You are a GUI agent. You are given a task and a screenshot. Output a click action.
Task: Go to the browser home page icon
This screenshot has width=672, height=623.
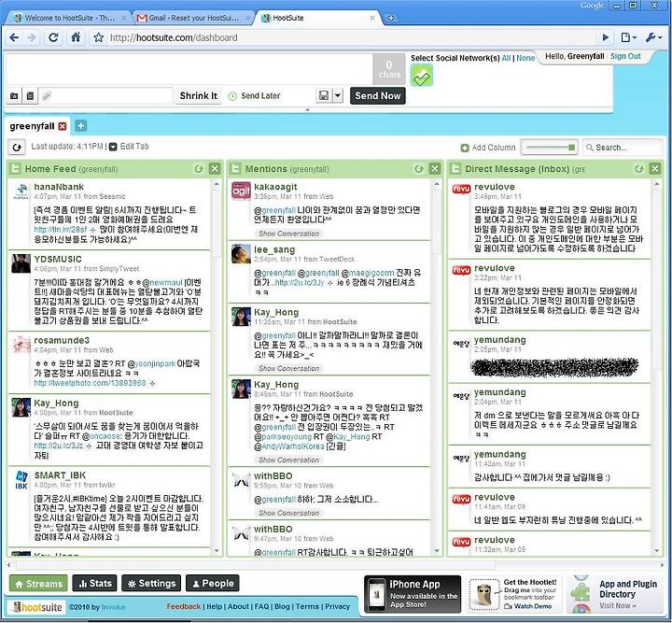tap(76, 37)
